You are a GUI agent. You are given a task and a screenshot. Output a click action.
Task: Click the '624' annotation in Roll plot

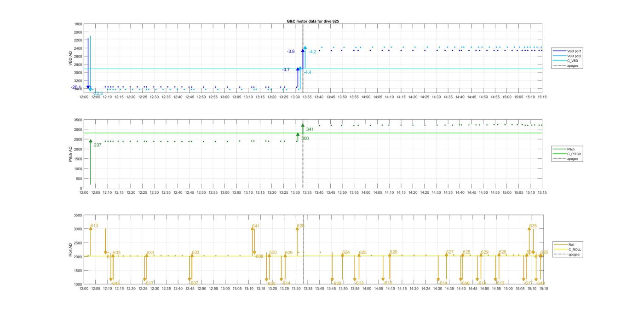pos(346,252)
